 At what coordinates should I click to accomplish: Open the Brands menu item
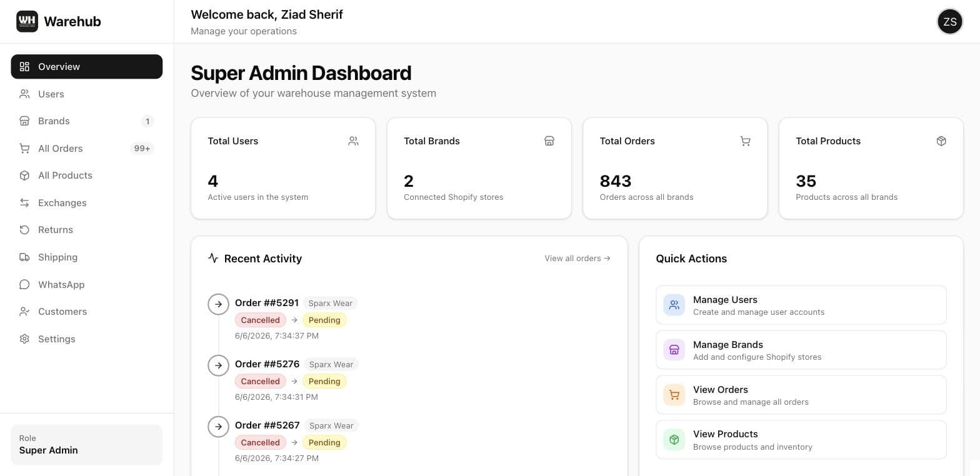click(87, 121)
